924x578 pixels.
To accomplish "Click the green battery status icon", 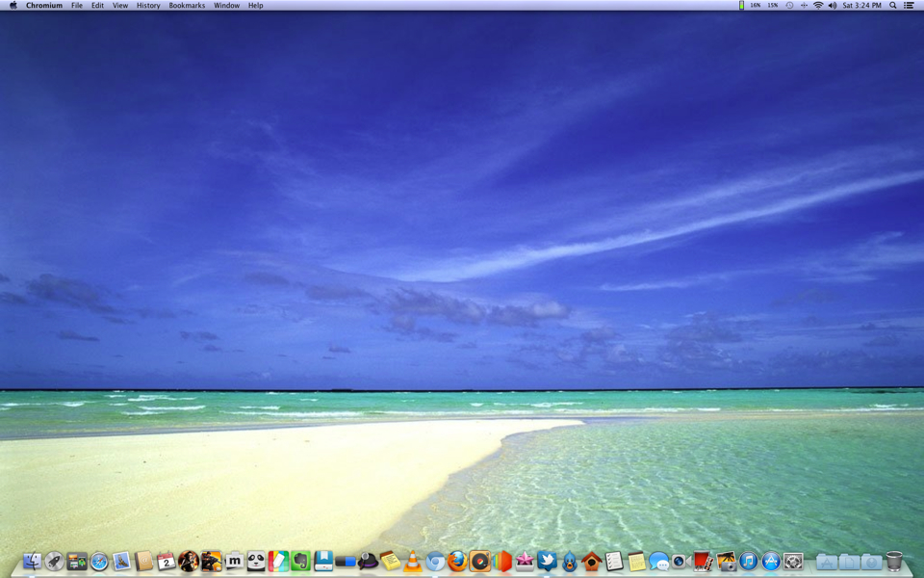I will click(x=741, y=6).
